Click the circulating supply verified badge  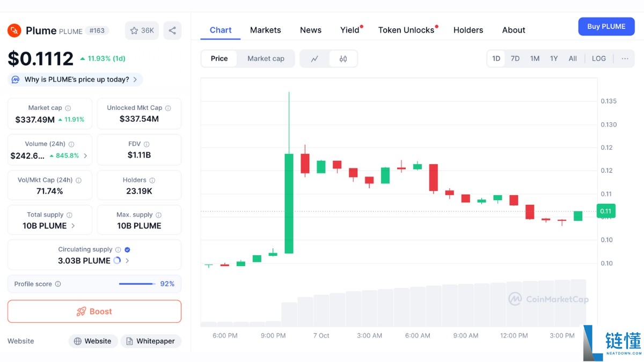(x=127, y=249)
